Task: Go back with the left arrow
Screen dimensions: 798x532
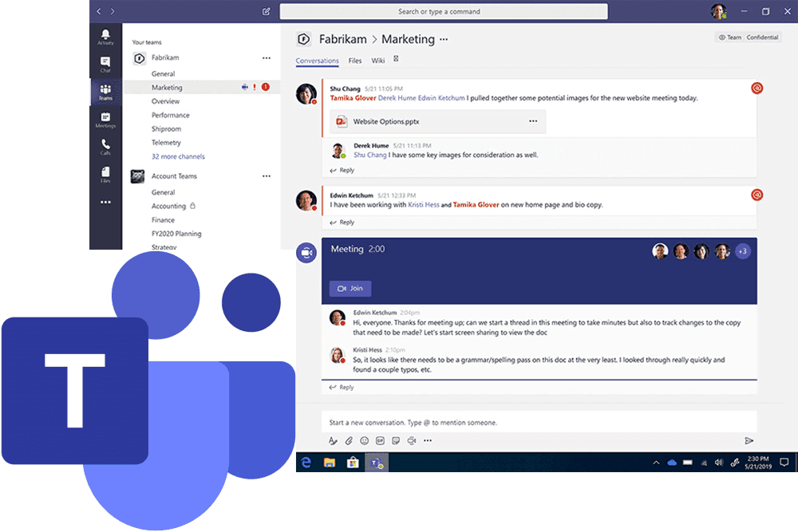Action: point(99,11)
